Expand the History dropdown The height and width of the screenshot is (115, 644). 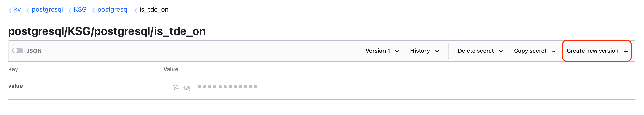point(424,51)
